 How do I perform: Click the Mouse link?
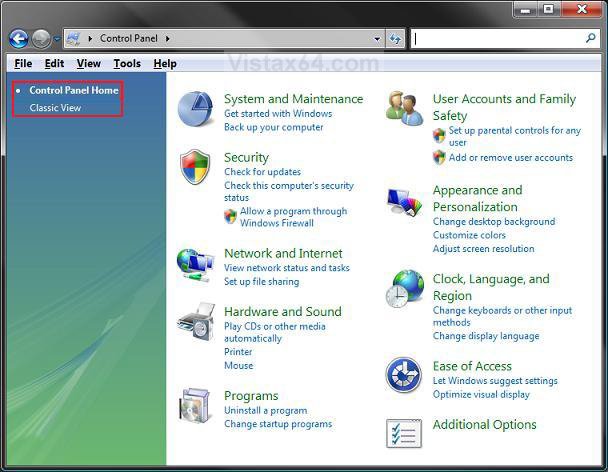pos(238,365)
